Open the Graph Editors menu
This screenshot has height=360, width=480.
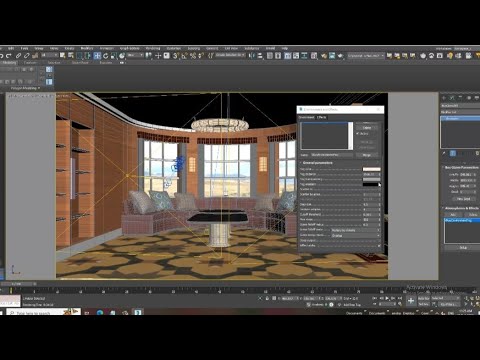(x=129, y=48)
